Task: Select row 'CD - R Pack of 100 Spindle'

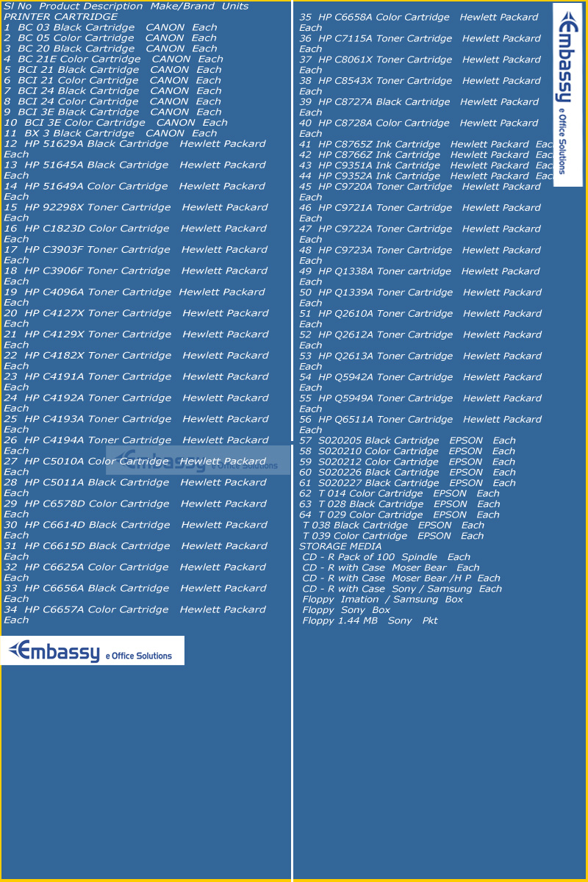Action: click(387, 557)
